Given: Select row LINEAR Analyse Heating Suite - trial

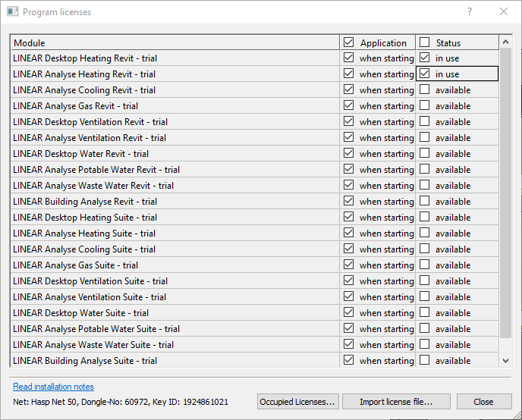Looking at the screenshot, I should click(255, 234).
